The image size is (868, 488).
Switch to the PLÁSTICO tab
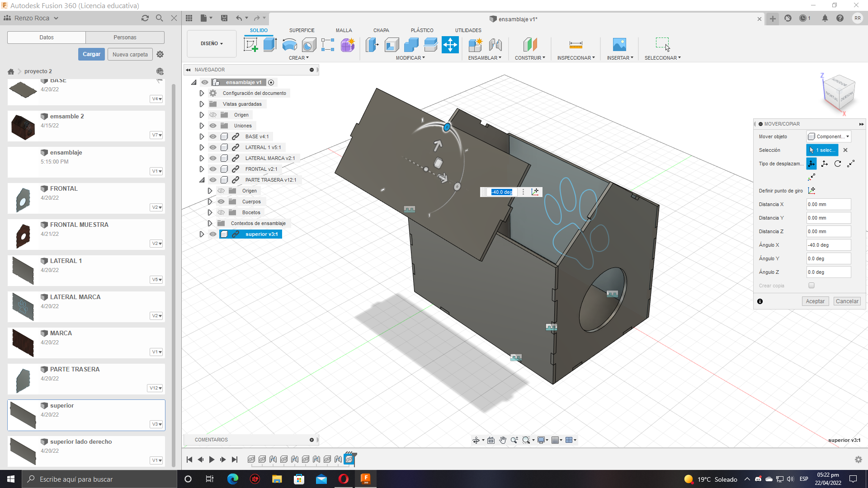point(422,30)
